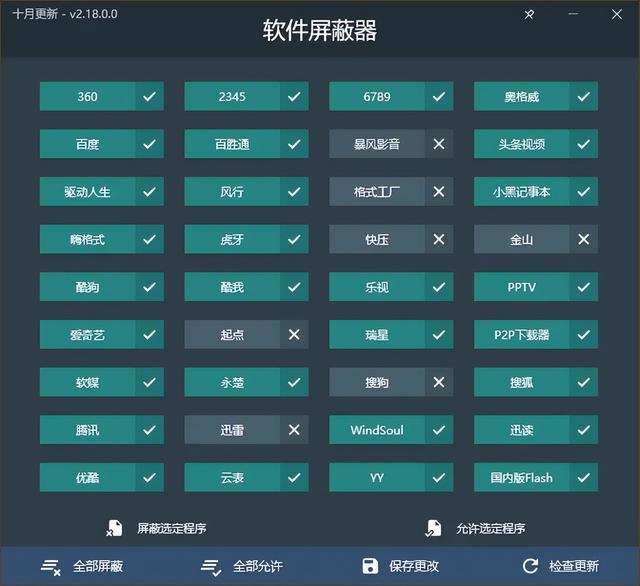640x586 pixels.
Task: Click the allow selected program file icon
Action: click(433, 528)
